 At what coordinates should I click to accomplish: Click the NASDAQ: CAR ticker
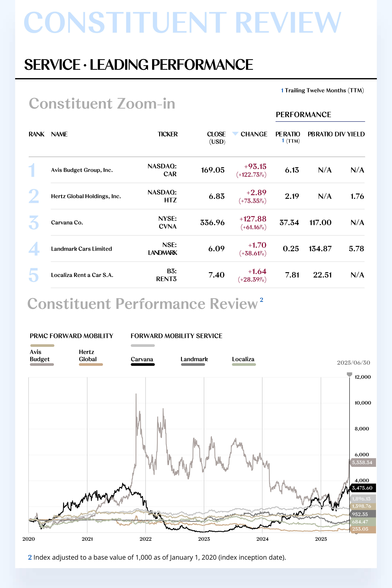point(162,170)
